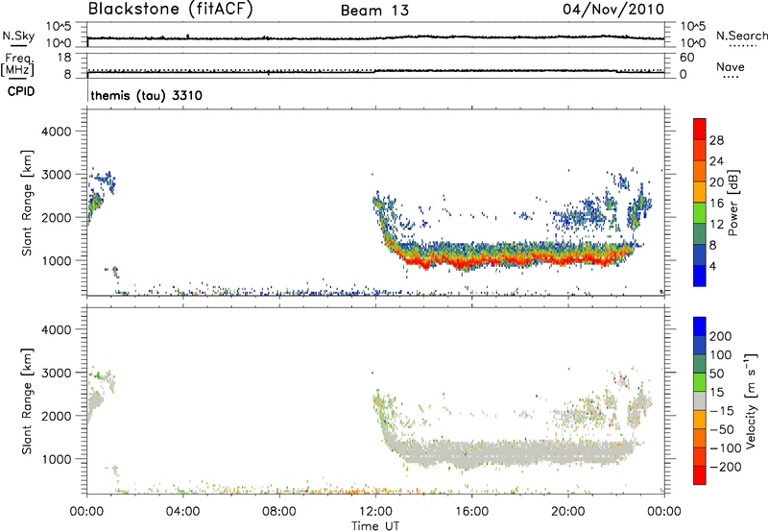Click the velocity panel "Slant Range [km]" label

tap(27, 401)
